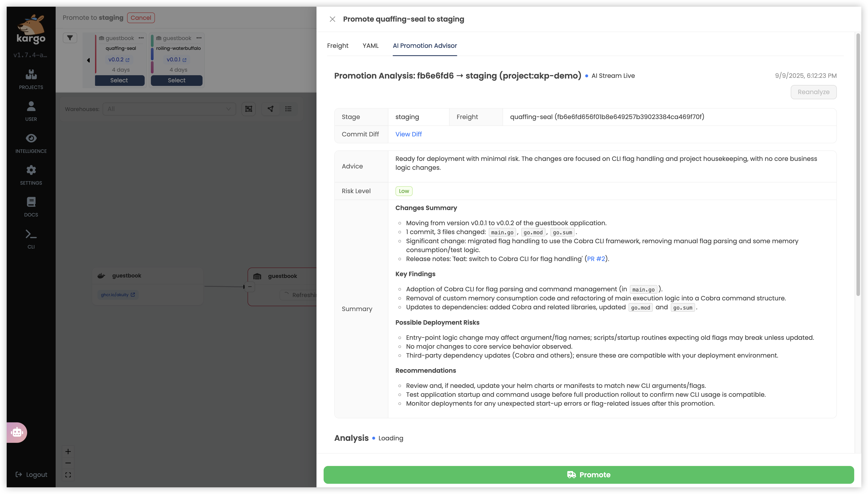
Task: Open quaffing-seal freight options menu
Action: tap(141, 38)
